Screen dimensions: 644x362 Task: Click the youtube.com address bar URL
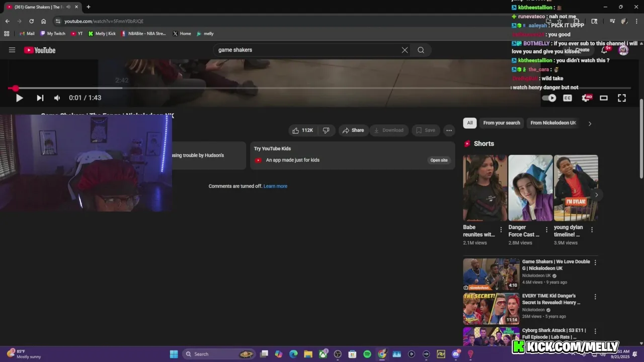(104, 21)
